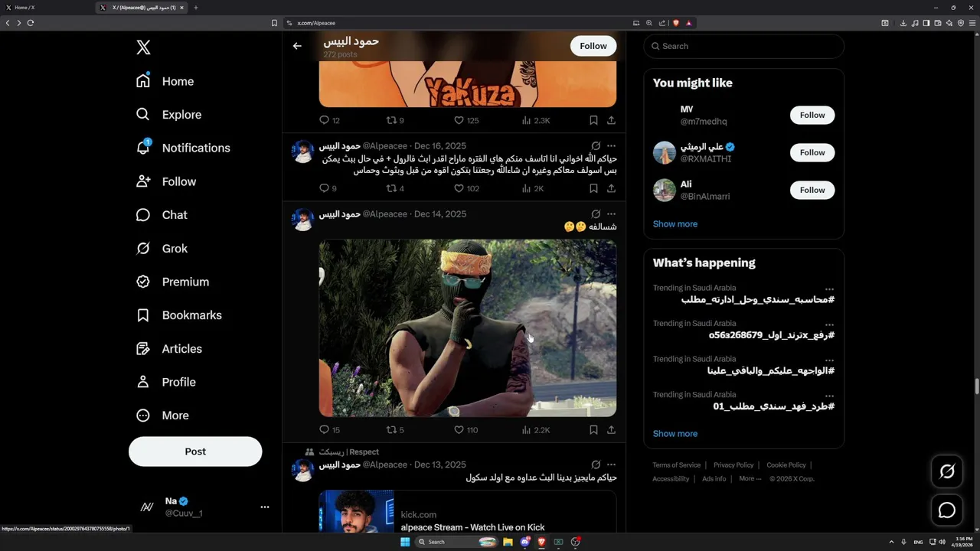Open Grok actions on Dec 16 post

[596, 145]
